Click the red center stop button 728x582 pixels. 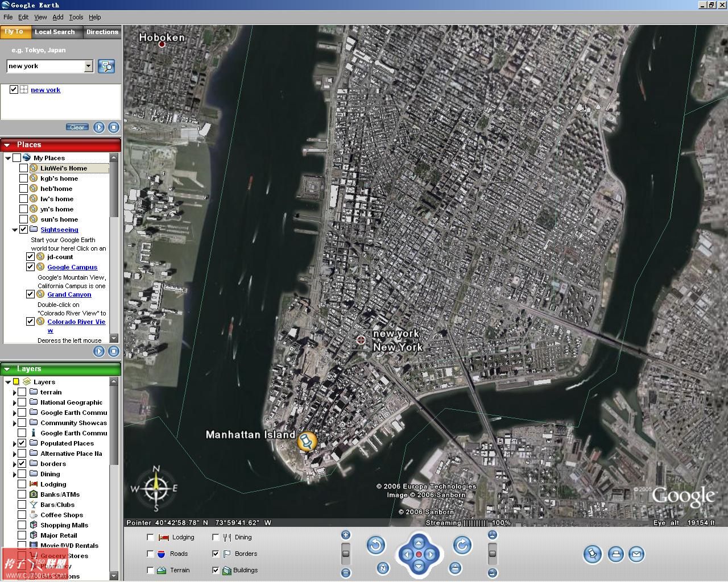coord(419,554)
